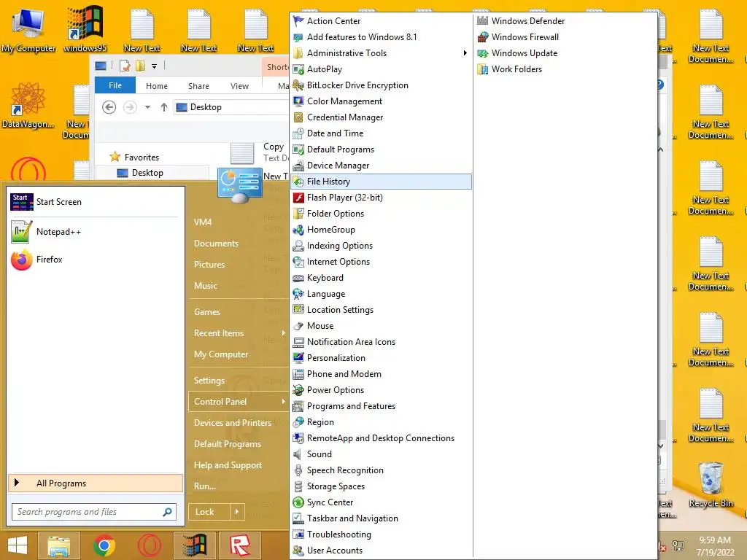Image resolution: width=747 pixels, height=560 pixels.
Task: Click Games in Start menu
Action: [x=207, y=312]
